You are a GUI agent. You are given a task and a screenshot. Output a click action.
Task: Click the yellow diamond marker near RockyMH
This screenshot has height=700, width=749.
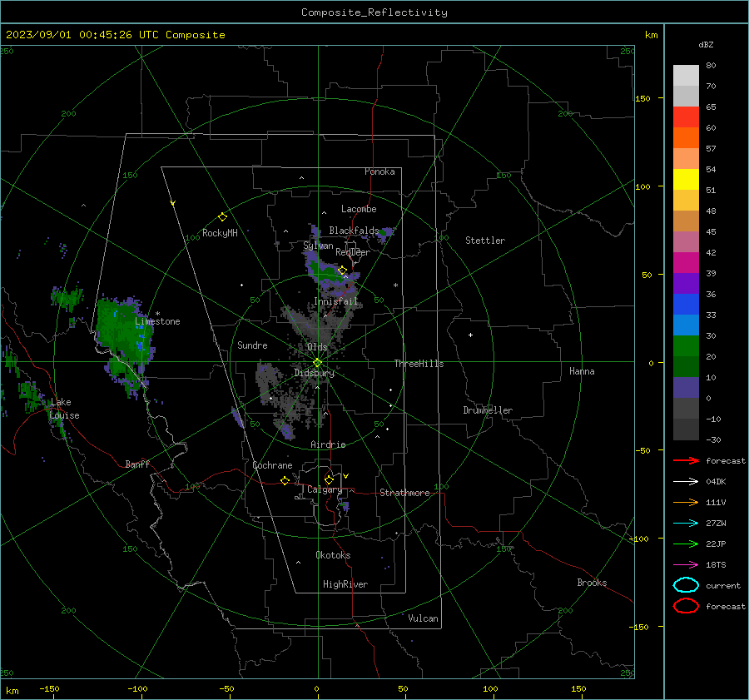222,217
